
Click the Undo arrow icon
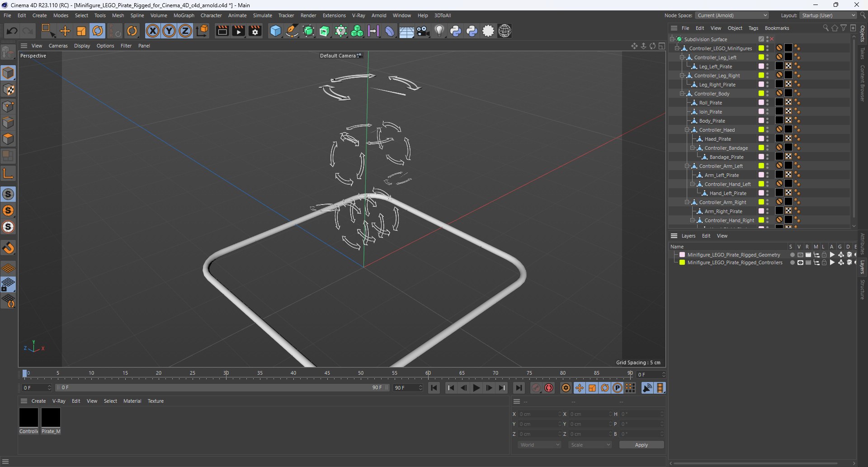coord(12,31)
